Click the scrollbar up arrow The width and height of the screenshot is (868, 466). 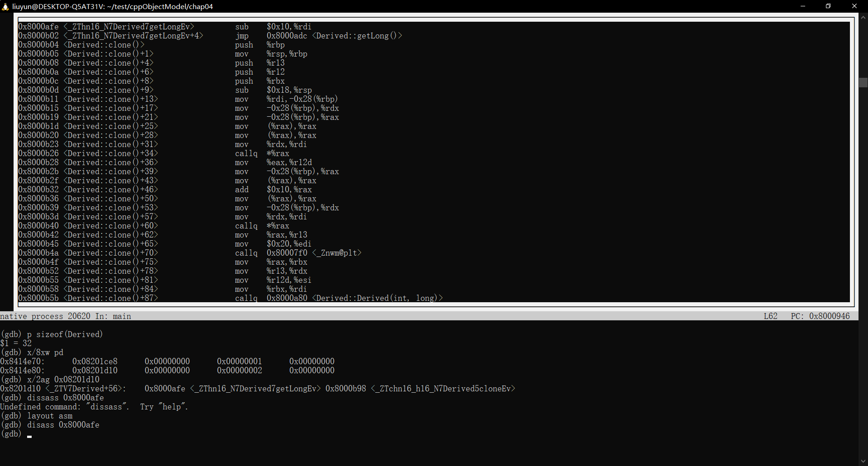[863, 18]
